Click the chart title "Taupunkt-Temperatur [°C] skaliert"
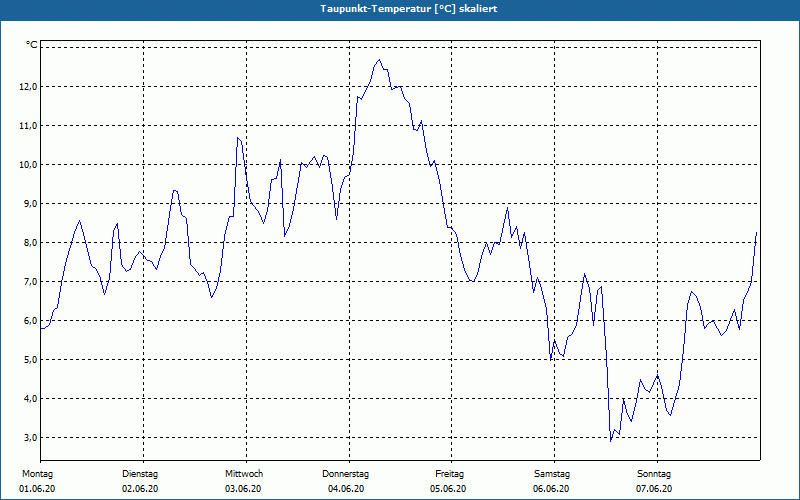Viewport: 800px width, 500px height. (409, 9)
